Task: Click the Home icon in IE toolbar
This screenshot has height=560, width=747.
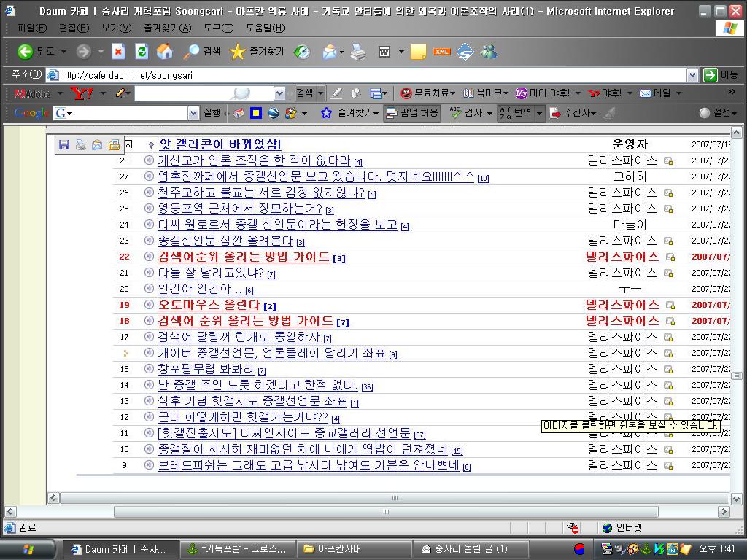Action: 165,51
